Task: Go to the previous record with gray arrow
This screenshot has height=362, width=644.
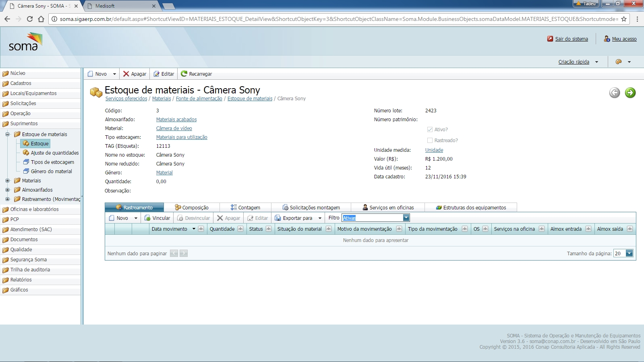Action: [615, 93]
